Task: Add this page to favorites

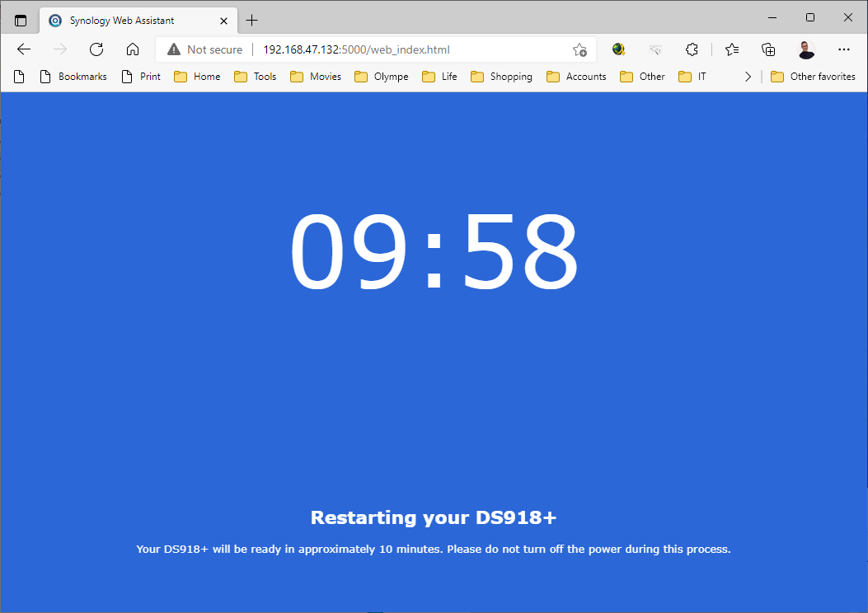Action: 579,49
